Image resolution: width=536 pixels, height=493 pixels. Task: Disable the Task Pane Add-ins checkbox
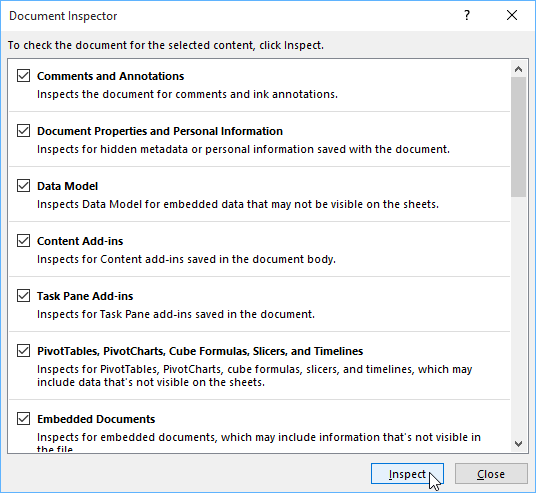[23, 296]
